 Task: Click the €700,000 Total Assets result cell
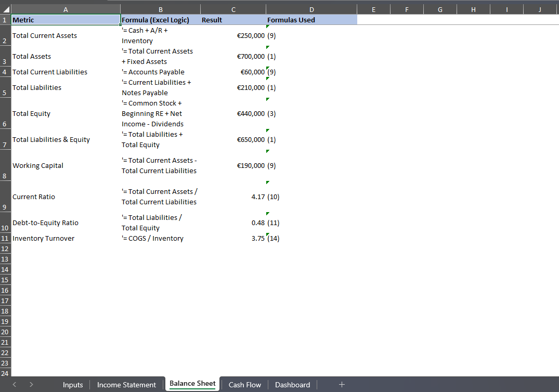[x=233, y=56]
